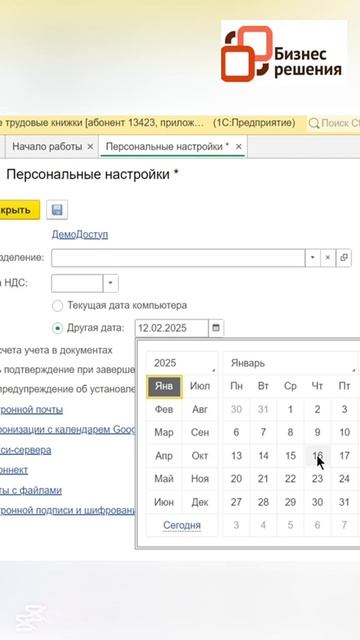This screenshot has width=360, height=640.
Task: Close the Начало работы tab
Action: 91,147
